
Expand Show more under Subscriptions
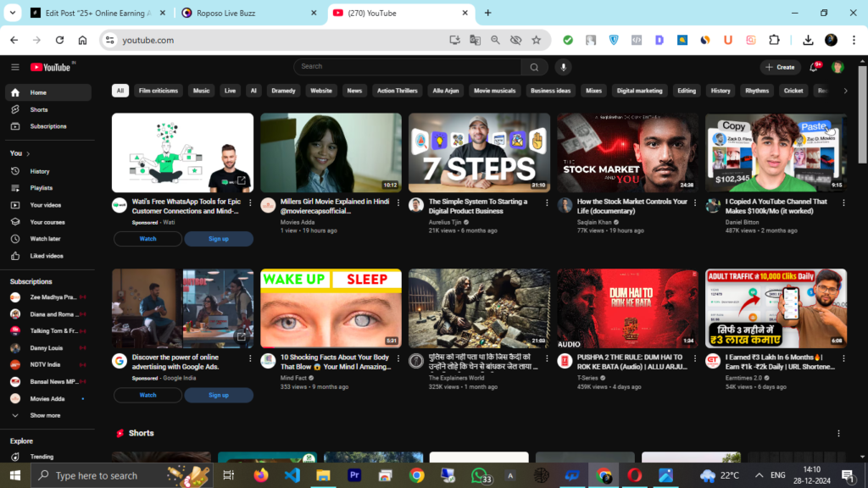point(45,415)
